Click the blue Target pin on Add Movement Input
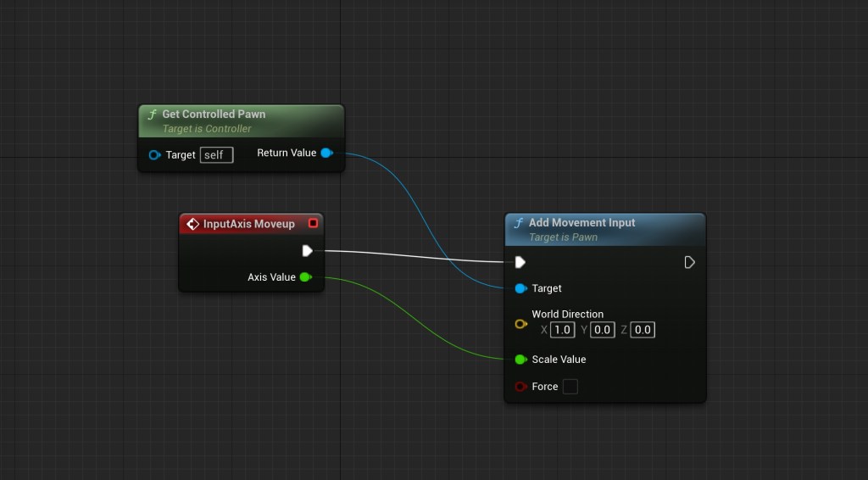Screen dimensions: 868x480 coord(520,288)
